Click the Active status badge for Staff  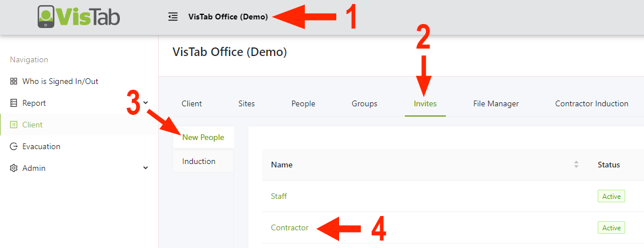pos(611,196)
